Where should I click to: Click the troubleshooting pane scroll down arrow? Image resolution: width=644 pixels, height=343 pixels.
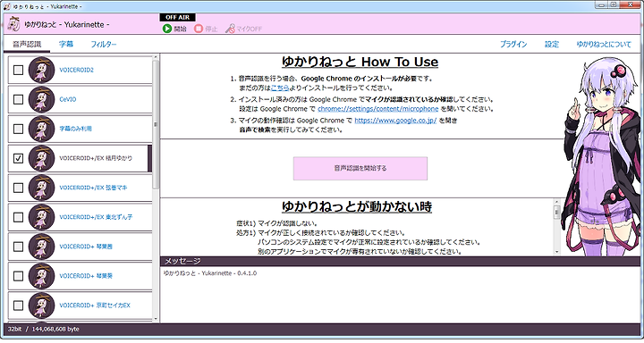click(557, 252)
